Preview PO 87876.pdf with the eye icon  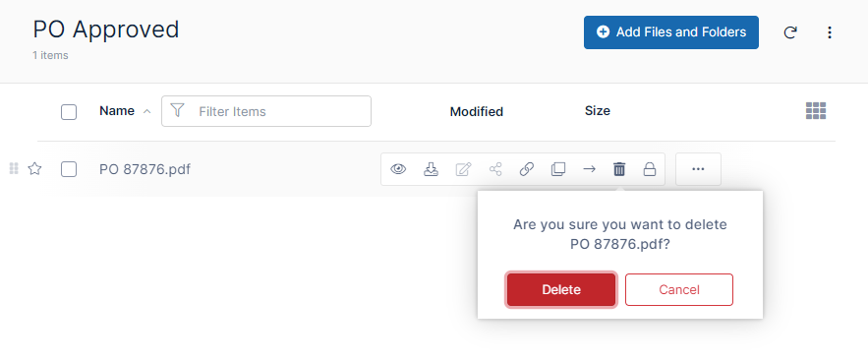[398, 169]
